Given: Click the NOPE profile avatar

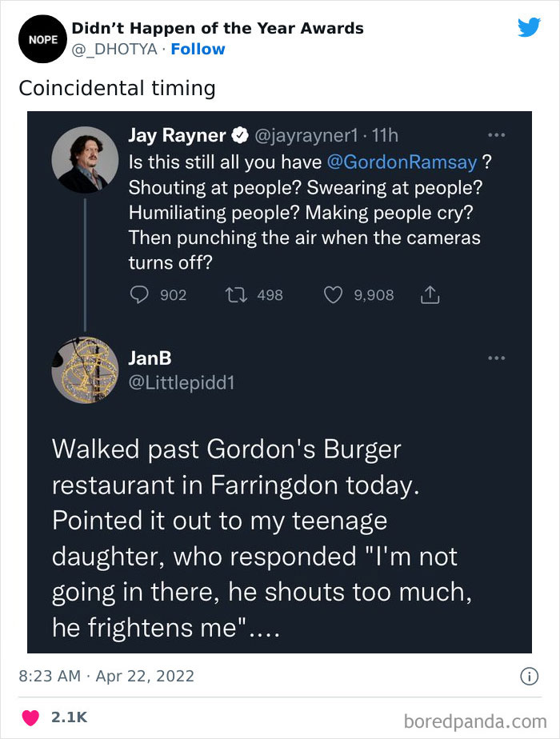Looking at the screenshot, I should [38, 38].
